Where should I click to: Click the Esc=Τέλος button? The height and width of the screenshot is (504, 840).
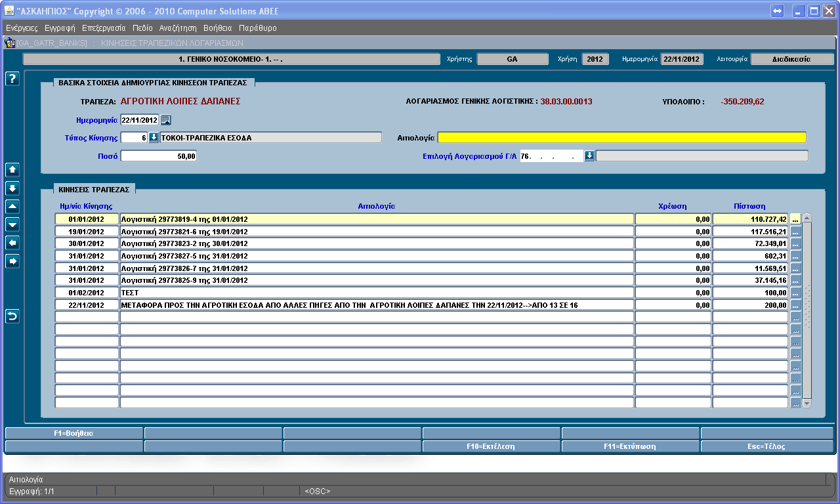click(767, 446)
